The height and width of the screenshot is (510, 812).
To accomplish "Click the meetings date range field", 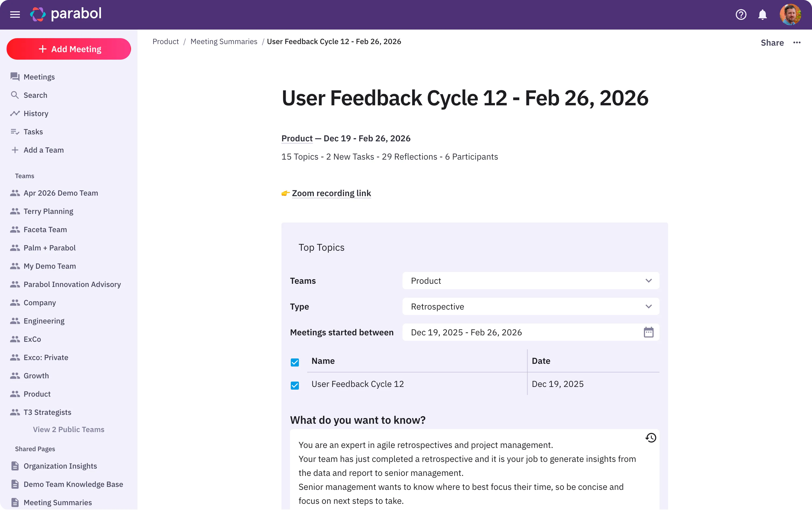I will 531,332.
